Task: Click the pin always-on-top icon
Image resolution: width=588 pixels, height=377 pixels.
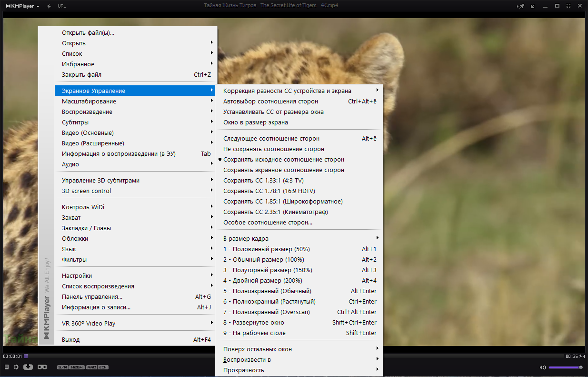Action: [521, 6]
